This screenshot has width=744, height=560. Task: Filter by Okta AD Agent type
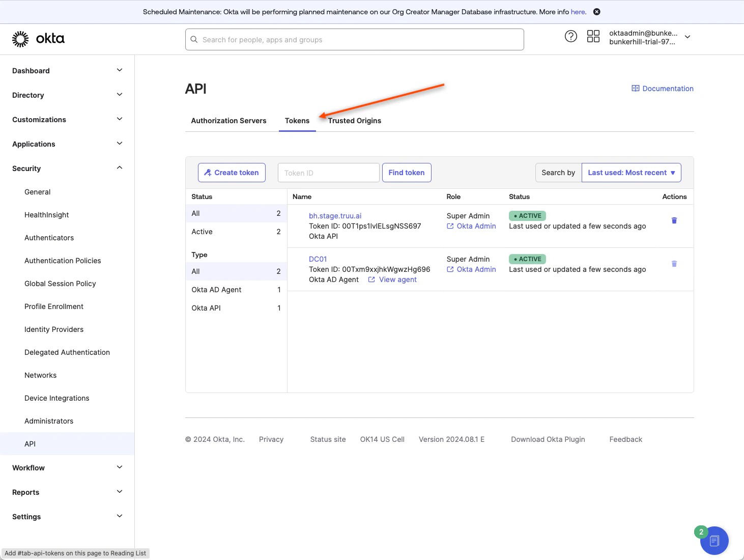coord(236,290)
